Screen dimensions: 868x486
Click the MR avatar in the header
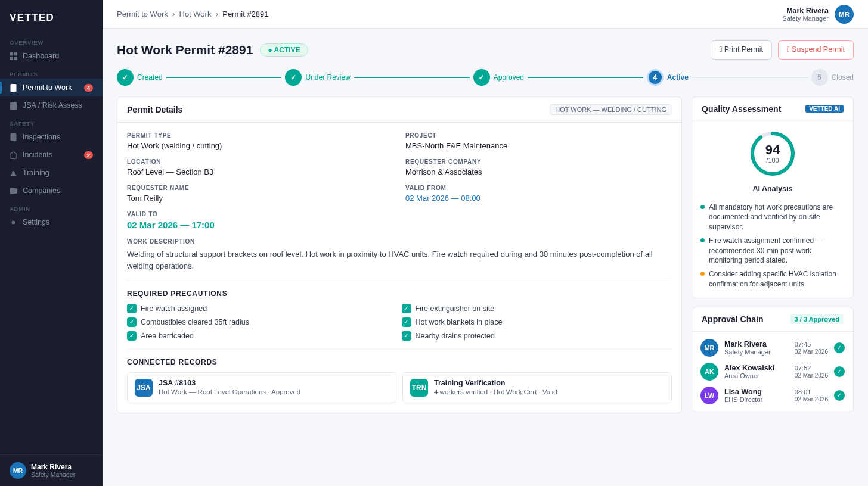pos(844,14)
